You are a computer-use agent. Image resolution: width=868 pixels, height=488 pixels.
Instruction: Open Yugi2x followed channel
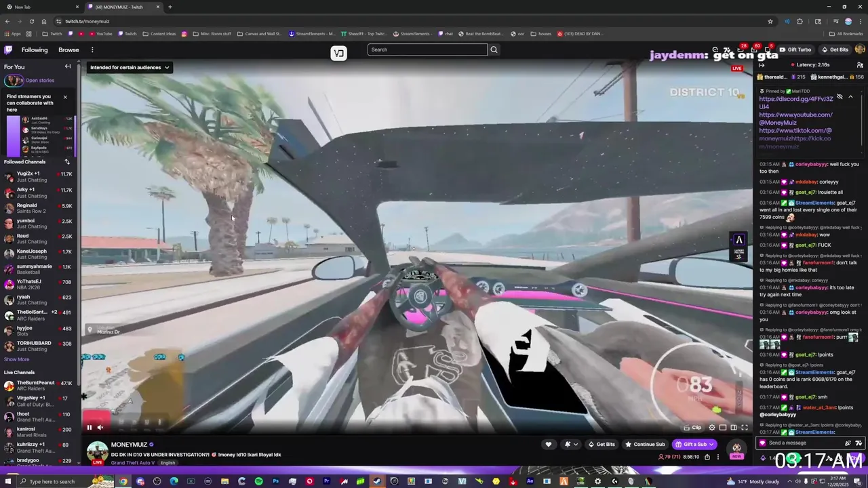coord(39,177)
